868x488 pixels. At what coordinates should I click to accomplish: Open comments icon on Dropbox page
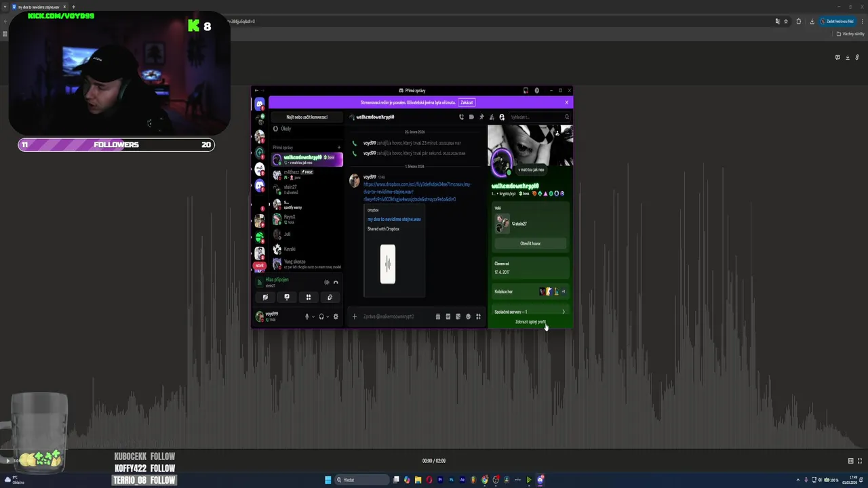click(x=837, y=58)
